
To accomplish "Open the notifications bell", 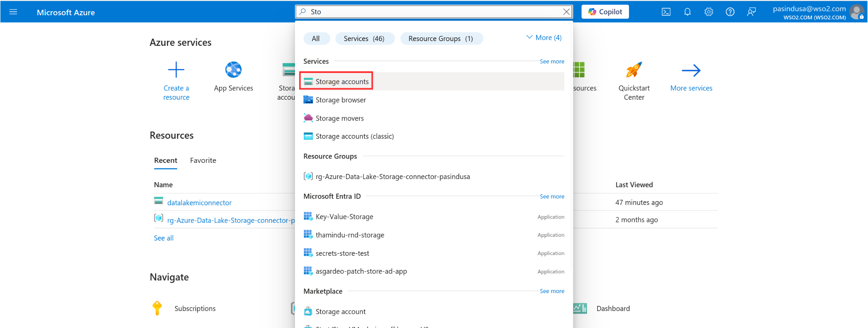I will (x=687, y=12).
